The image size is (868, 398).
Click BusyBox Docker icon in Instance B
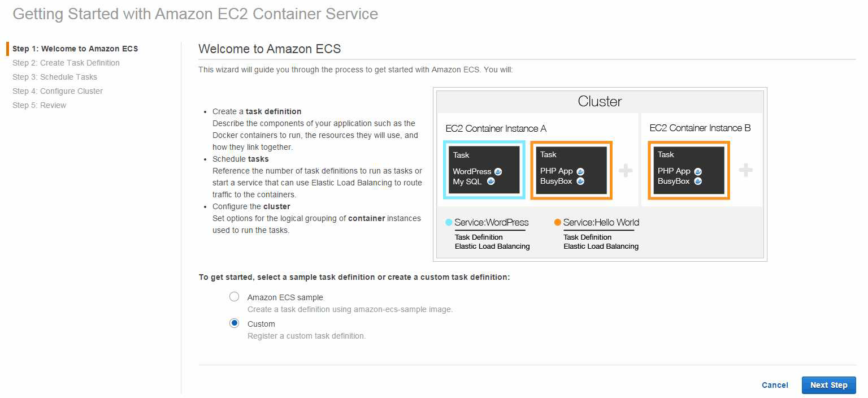coord(698,181)
